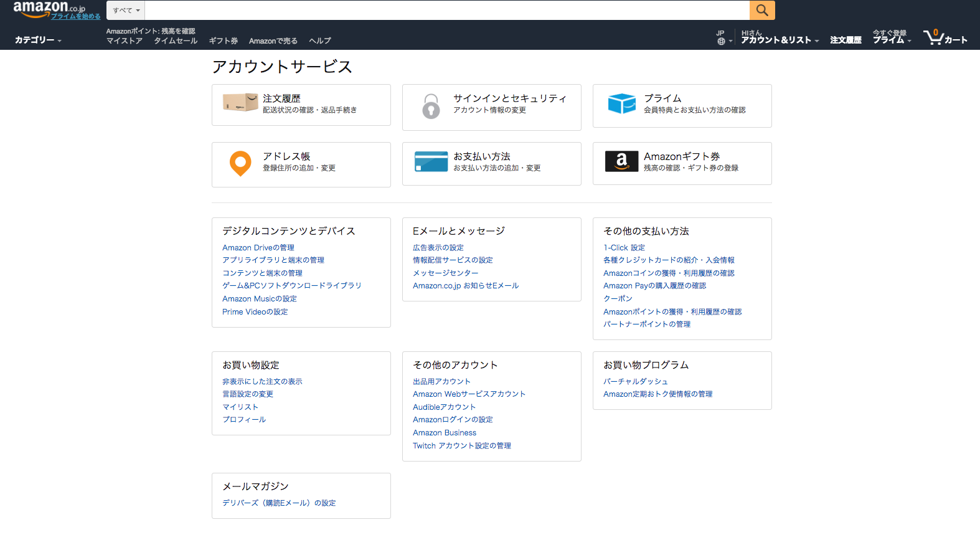Click the Amazon.co.jp logo
The image size is (980, 550).
coord(49,8)
